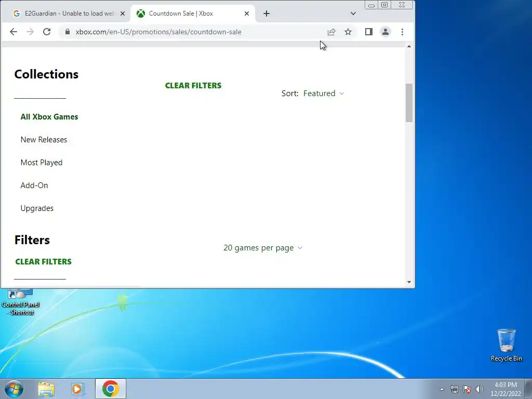This screenshot has height=399, width=532.
Task: Close the E2Guardian tab
Action: coord(123,14)
